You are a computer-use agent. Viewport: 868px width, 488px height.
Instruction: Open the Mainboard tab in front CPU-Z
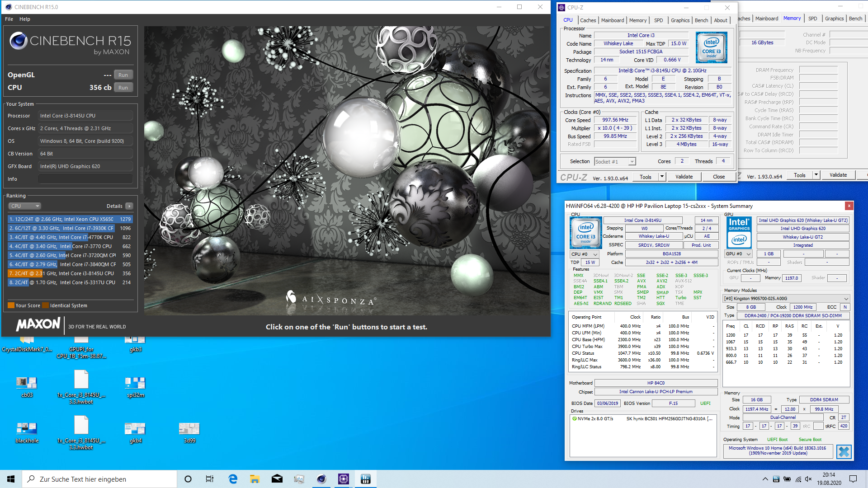click(613, 20)
